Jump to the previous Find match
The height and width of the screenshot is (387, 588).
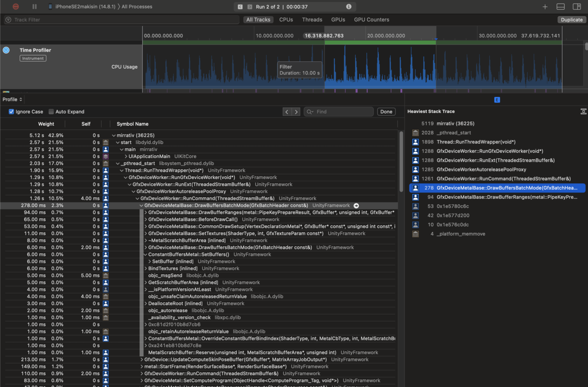coord(287,112)
